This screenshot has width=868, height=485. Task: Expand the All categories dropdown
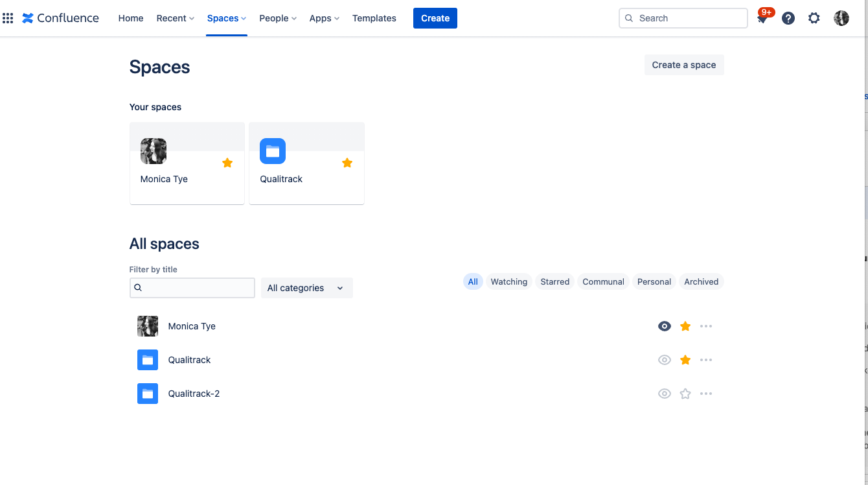point(306,288)
